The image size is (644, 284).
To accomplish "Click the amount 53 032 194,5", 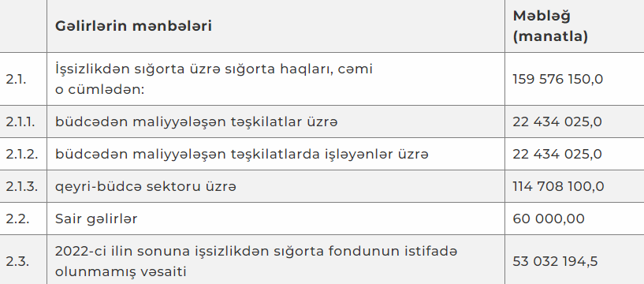I will coord(555,261).
